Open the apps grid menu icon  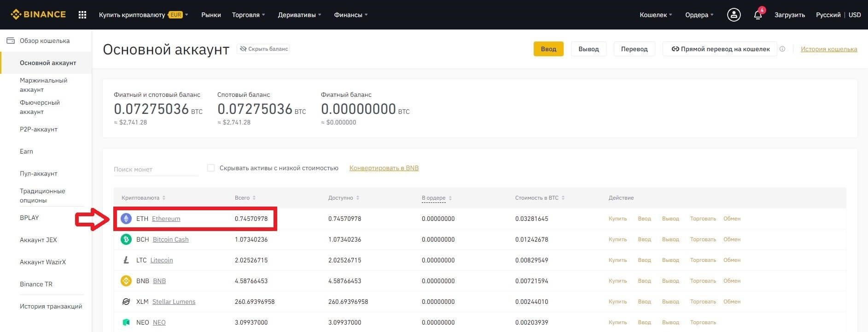click(x=82, y=15)
